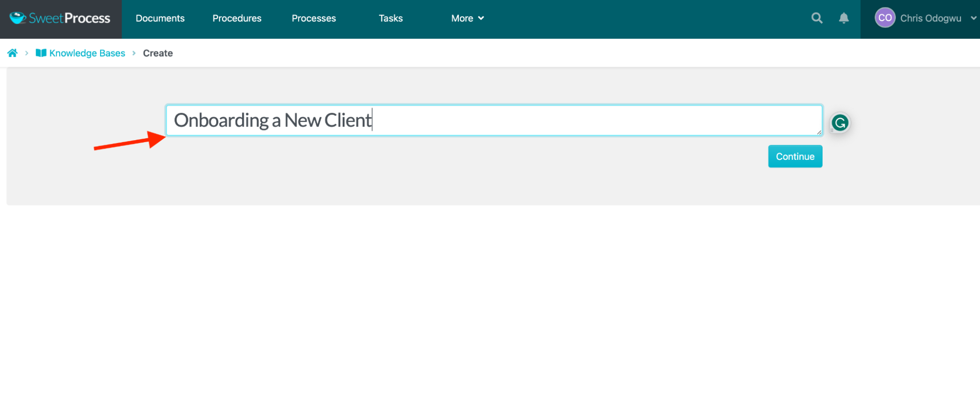The width and height of the screenshot is (980, 420).
Task: Click the Continue button
Action: tap(795, 156)
